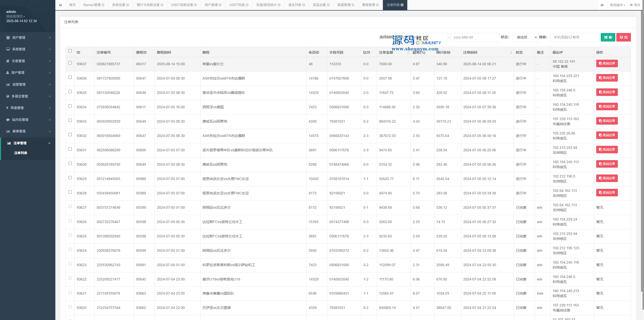This screenshot has height=320, width=644.
Task: Click the 系统管理 monitor icon in sidebar
Action: (8, 49)
